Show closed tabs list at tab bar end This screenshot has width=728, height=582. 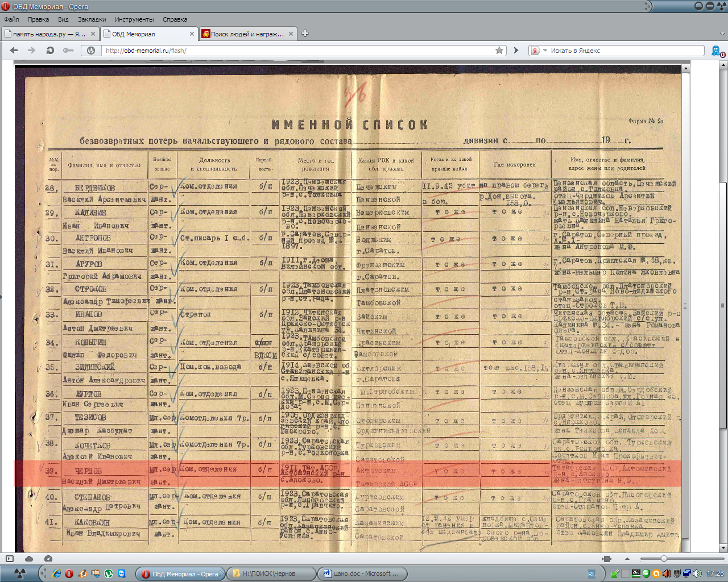click(723, 34)
